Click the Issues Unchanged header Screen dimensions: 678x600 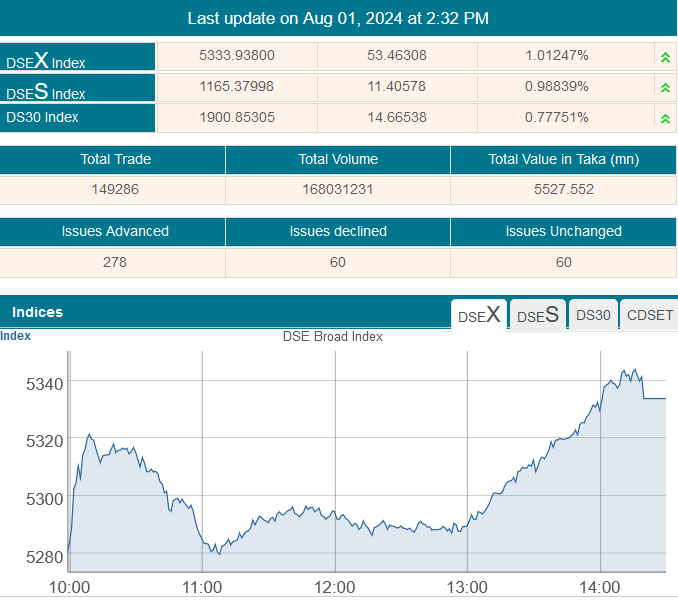(563, 231)
